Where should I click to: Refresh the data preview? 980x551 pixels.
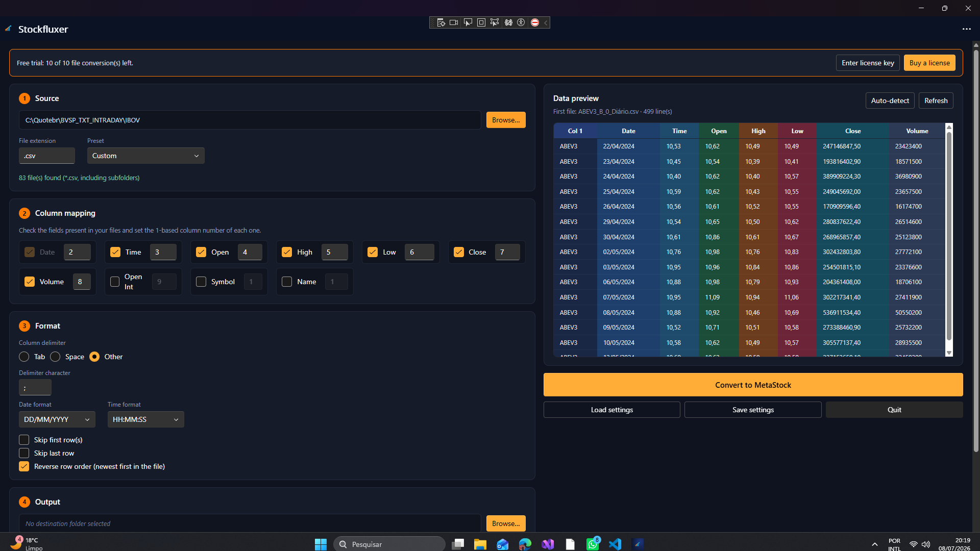coord(936,101)
